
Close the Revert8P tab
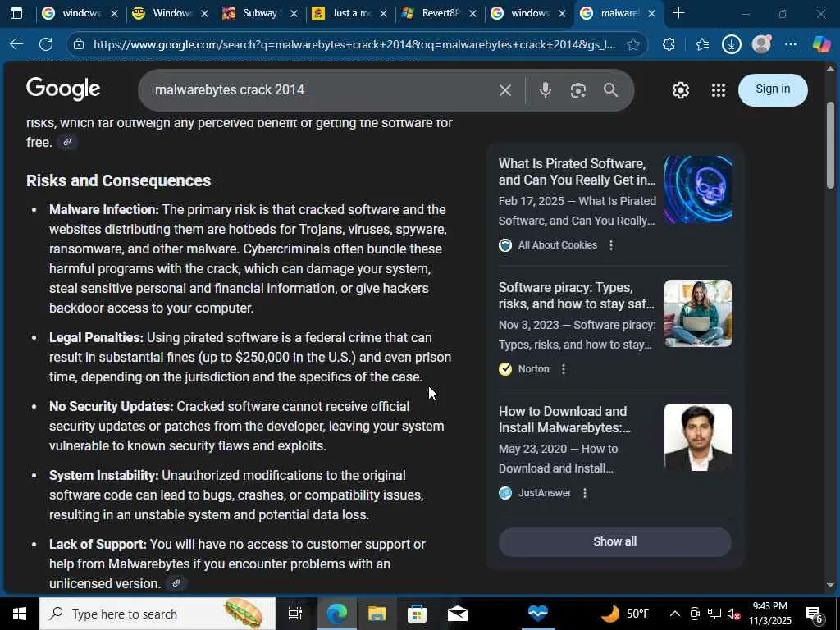[x=472, y=13]
